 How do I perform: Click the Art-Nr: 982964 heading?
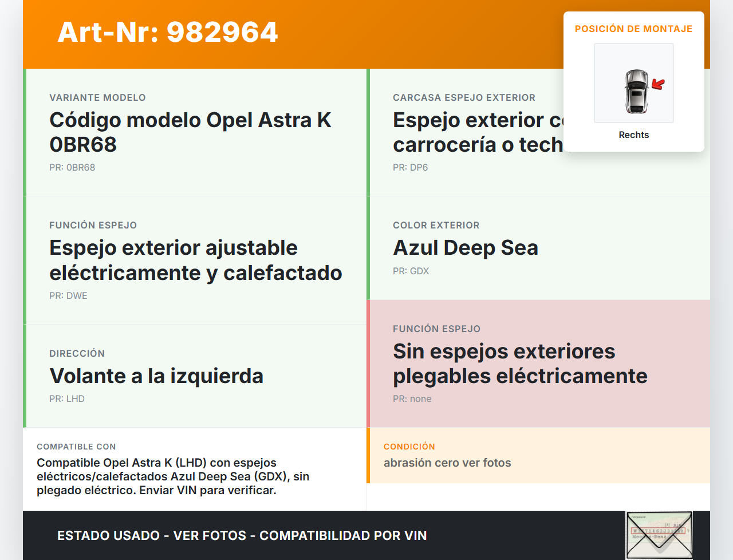pyautogui.click(x=168, y=32)
